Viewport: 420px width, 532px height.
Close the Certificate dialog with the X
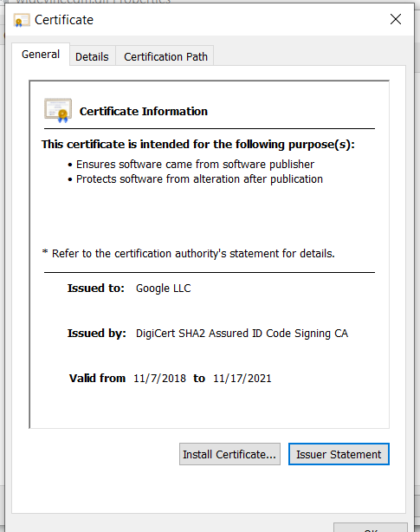click(396, 19)
